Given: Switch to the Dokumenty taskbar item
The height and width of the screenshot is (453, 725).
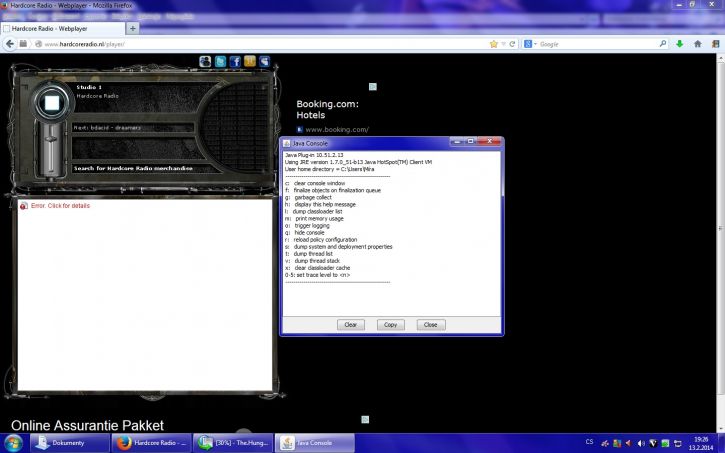Looking at the screenshot, I should [x=70, y=443].
